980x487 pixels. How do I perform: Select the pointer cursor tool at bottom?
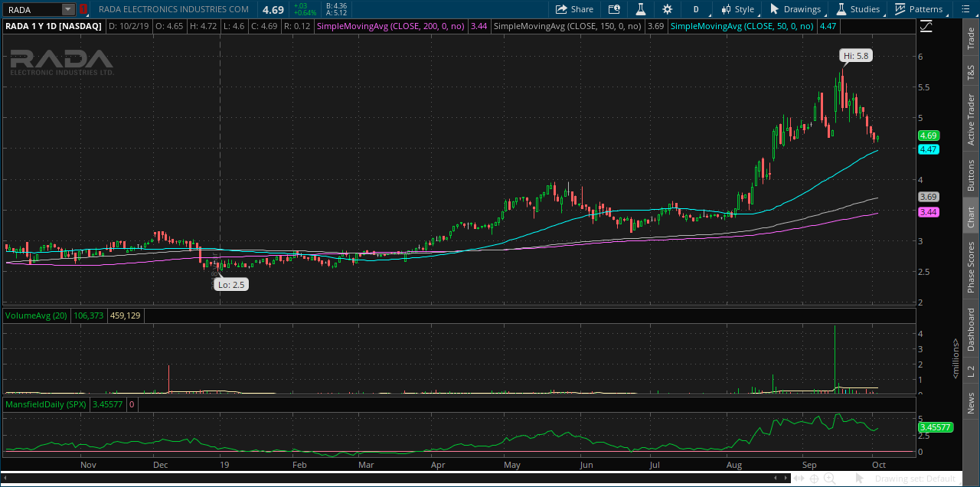point(860,479)
